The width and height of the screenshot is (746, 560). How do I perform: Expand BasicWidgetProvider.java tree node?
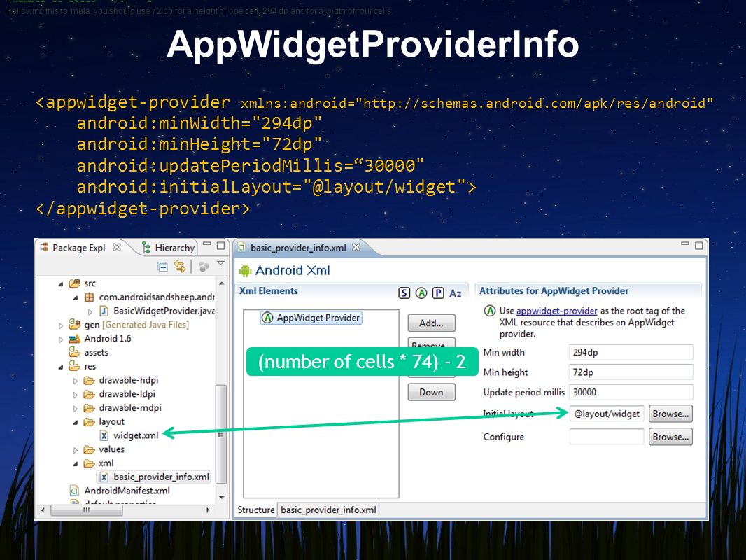coord(90,311)
